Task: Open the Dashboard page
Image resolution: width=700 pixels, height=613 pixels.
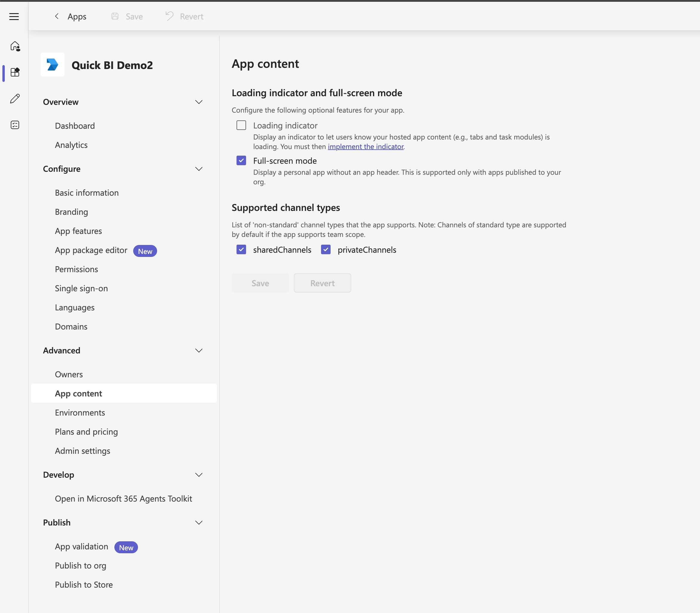Action: click(x=75, y=125)
